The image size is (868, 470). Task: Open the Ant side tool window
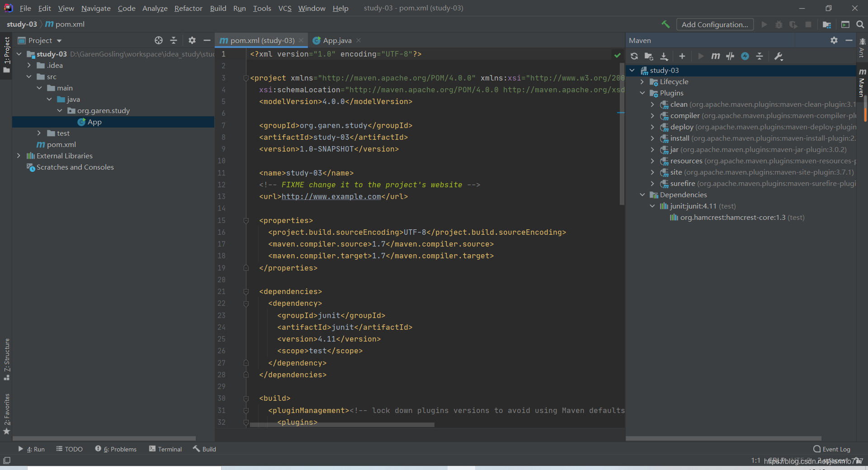coord(862,48)
